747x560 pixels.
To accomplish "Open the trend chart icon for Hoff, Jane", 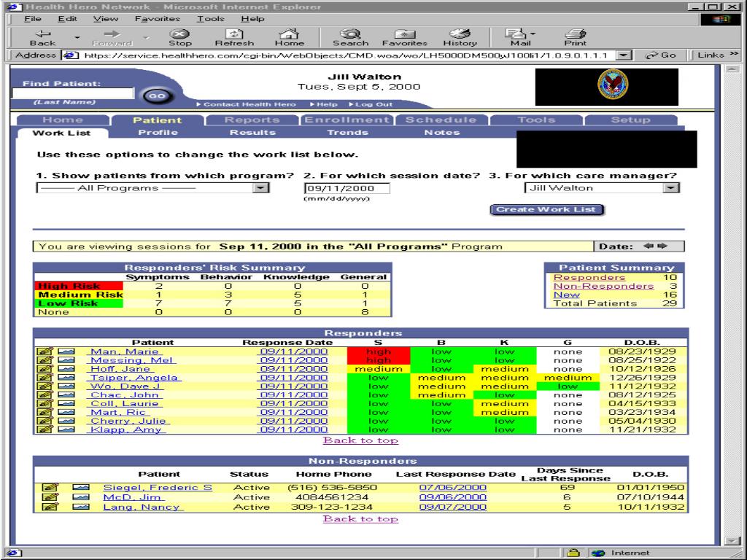I will tap(66, 369).
